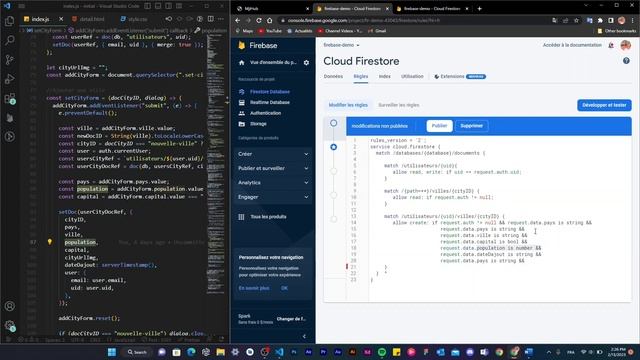Click Développer et tester button
The width and height of the screenshot is (640, 360).
point(604,105)
